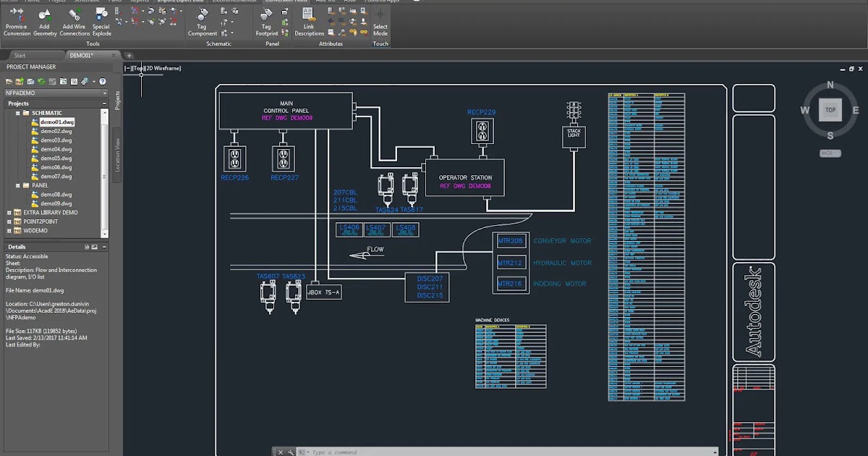868x456 pixels.
Task: Click TOP face on the ViewCube
Action: (830, 109)
